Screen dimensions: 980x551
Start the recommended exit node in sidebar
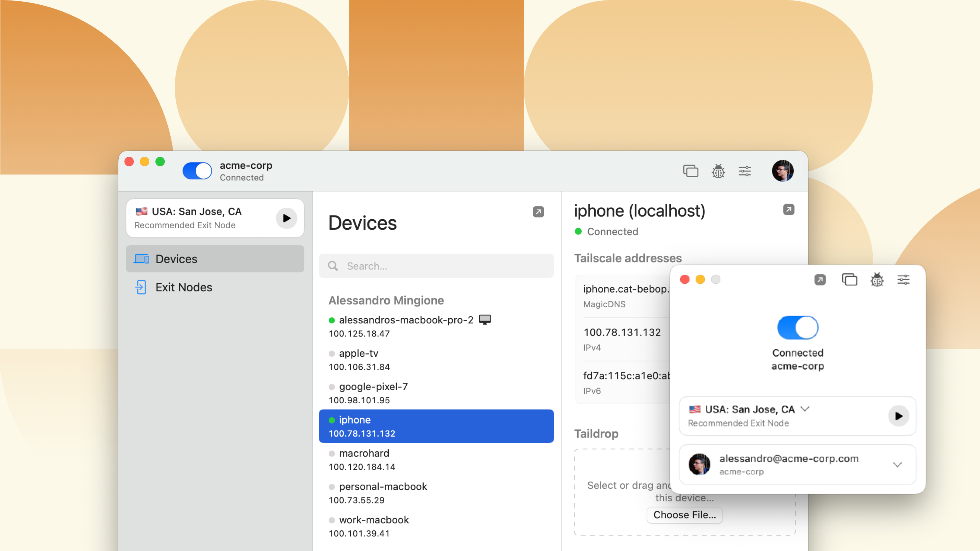[286, 218]
